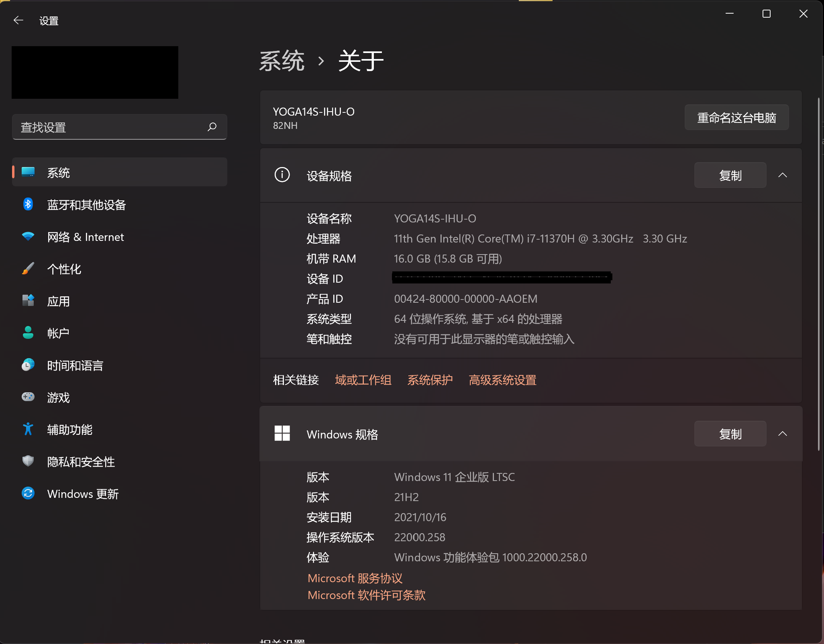Open the 网络 & Internet settings page
The image size is (824, 644).
[120, 237]
